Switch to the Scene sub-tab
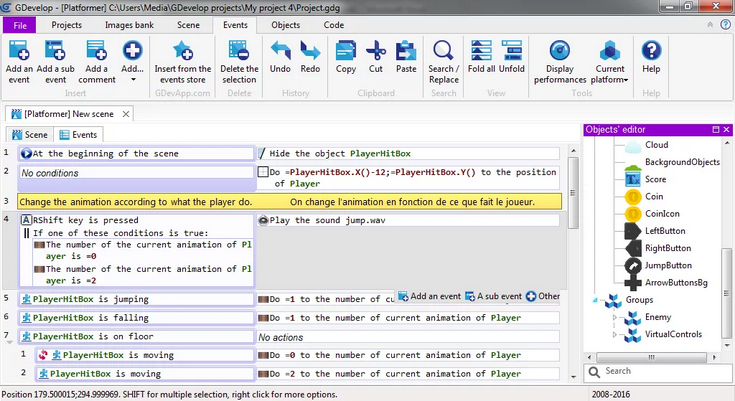735x401 pixels. [x=30, y=134]
